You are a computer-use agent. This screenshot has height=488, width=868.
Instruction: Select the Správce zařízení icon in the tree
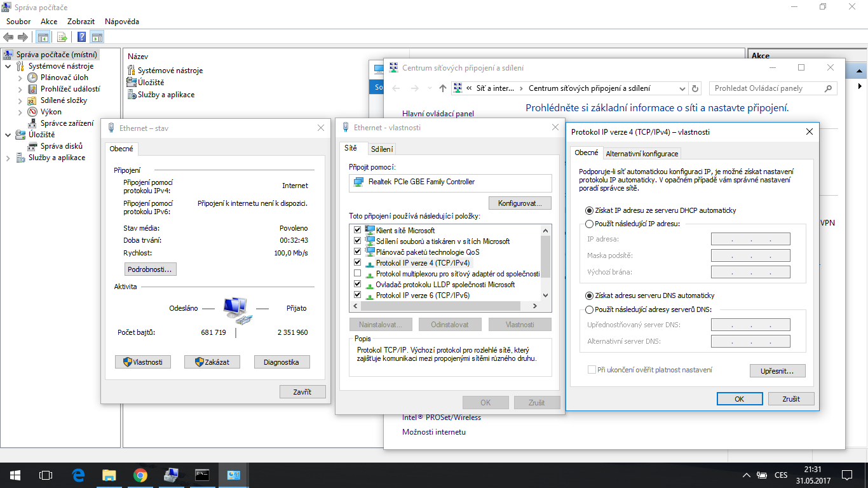point(33,123)
